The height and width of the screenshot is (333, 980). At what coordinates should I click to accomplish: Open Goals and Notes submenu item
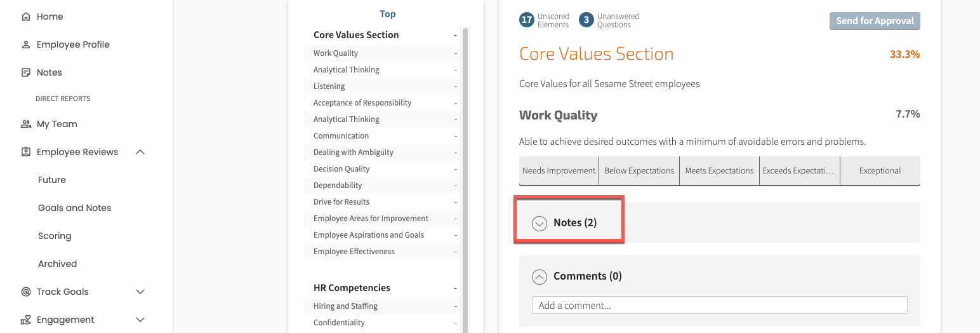point(74,208)
